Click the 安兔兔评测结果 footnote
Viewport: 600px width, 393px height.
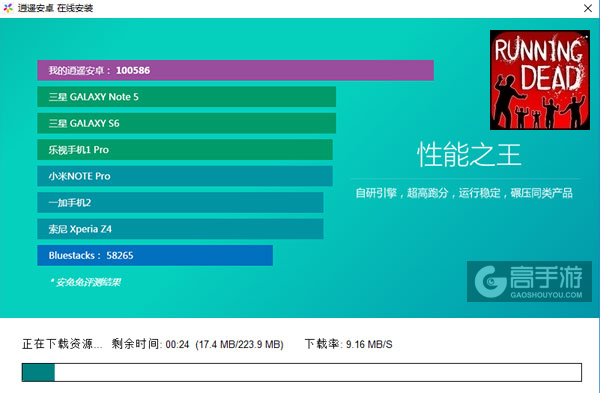(85, 282)
